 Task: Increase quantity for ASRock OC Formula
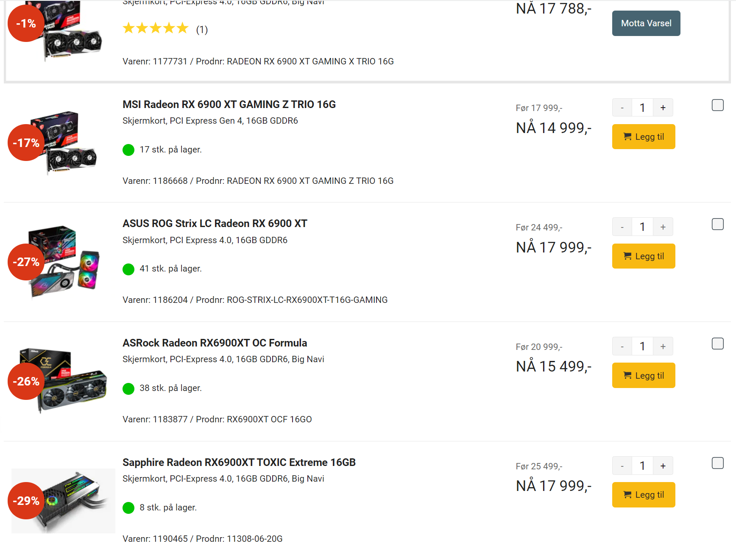coord(663,347)
